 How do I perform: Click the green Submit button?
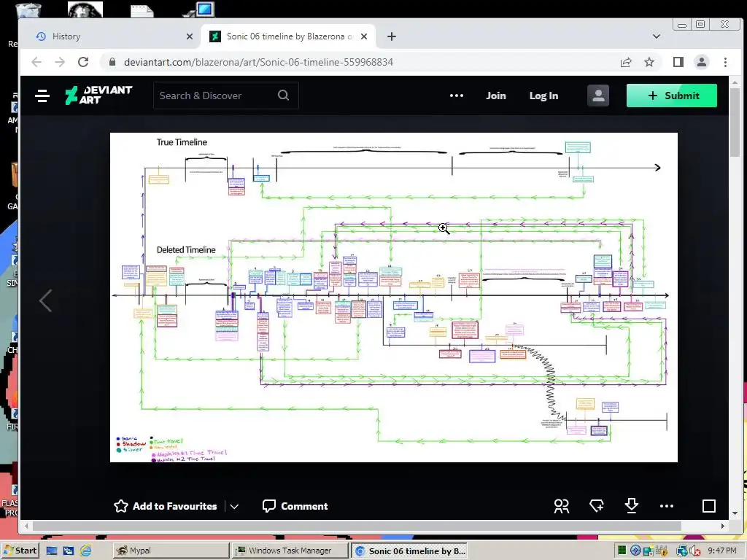(671, 96)
